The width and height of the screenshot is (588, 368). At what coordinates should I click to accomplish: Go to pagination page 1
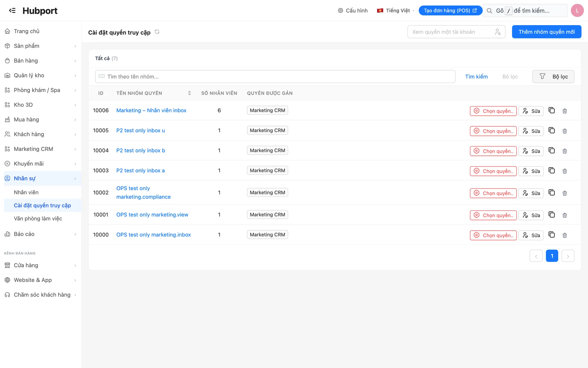(x=552, y=256)
